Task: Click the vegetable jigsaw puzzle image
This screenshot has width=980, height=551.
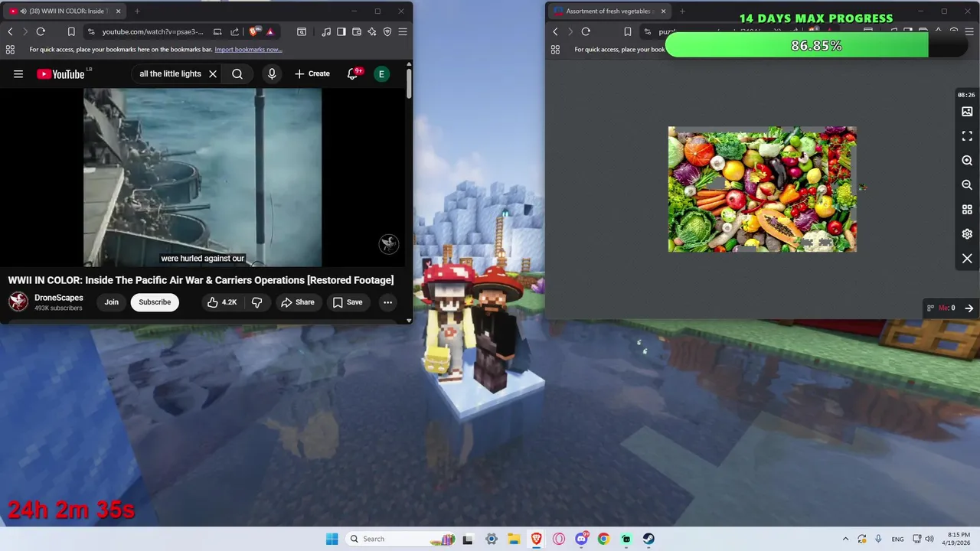Action: point(762,189)
